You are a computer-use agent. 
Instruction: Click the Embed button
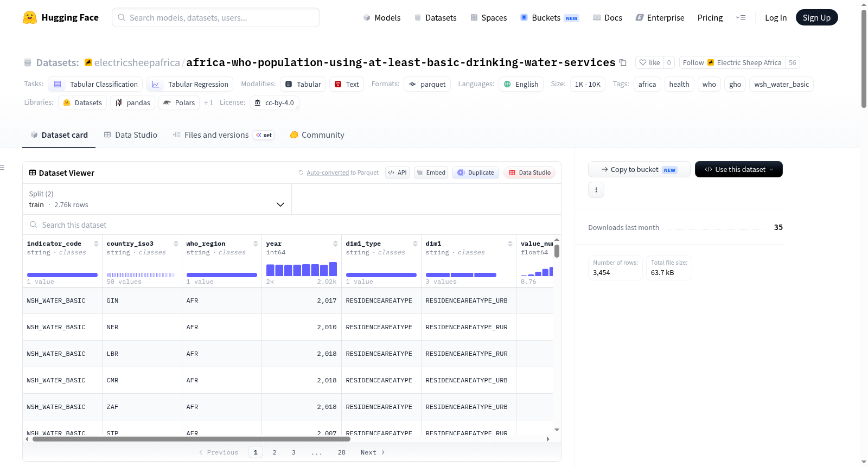[431, 172]
